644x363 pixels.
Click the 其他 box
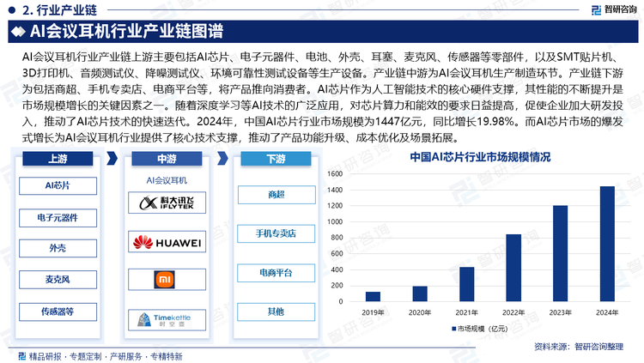[x=276, y=312]
